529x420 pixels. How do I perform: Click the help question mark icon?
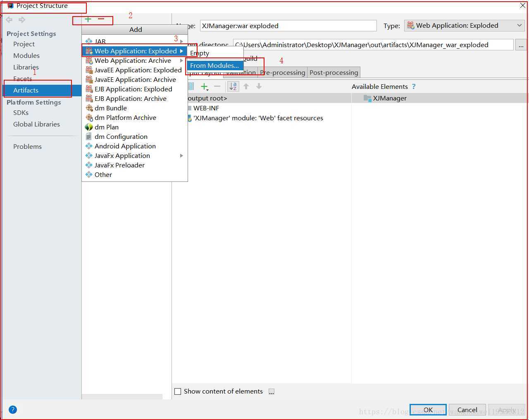click(x=13, y=410)
